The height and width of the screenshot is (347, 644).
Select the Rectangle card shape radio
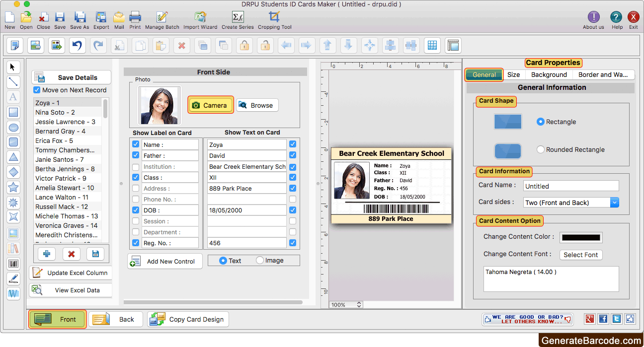[541, 122]
